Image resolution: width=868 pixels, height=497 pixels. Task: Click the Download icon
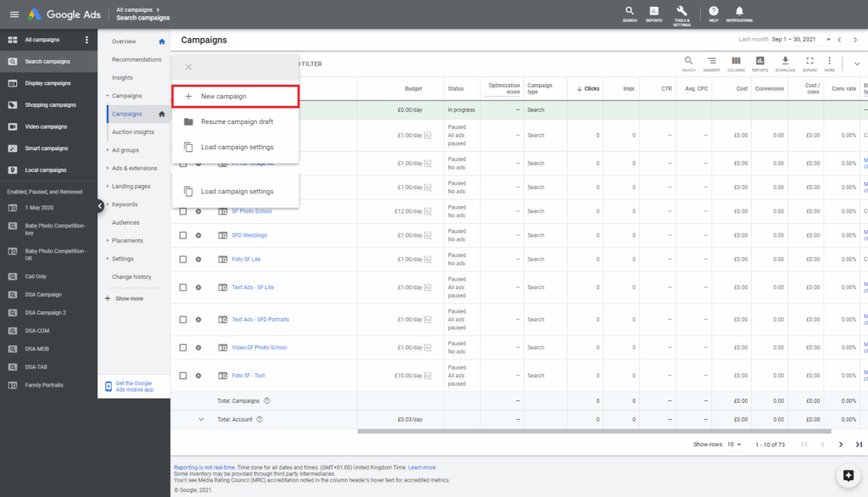[x=785, y=64]
